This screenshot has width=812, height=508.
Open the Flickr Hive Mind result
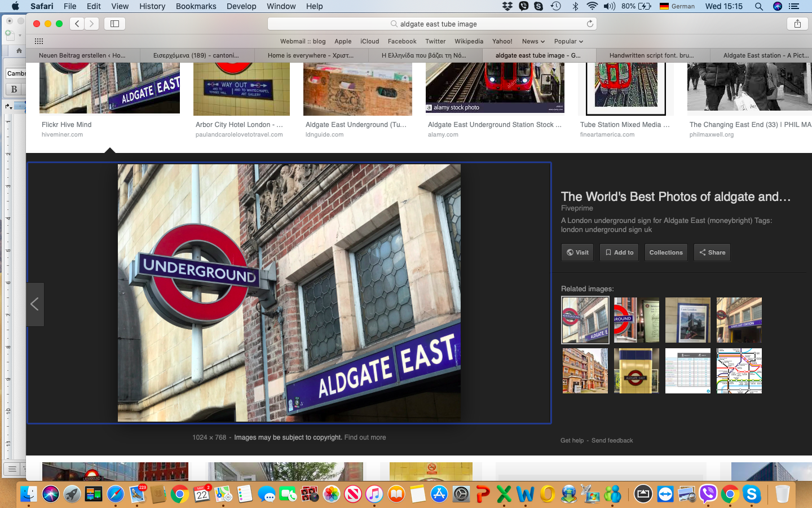[67, 125]
